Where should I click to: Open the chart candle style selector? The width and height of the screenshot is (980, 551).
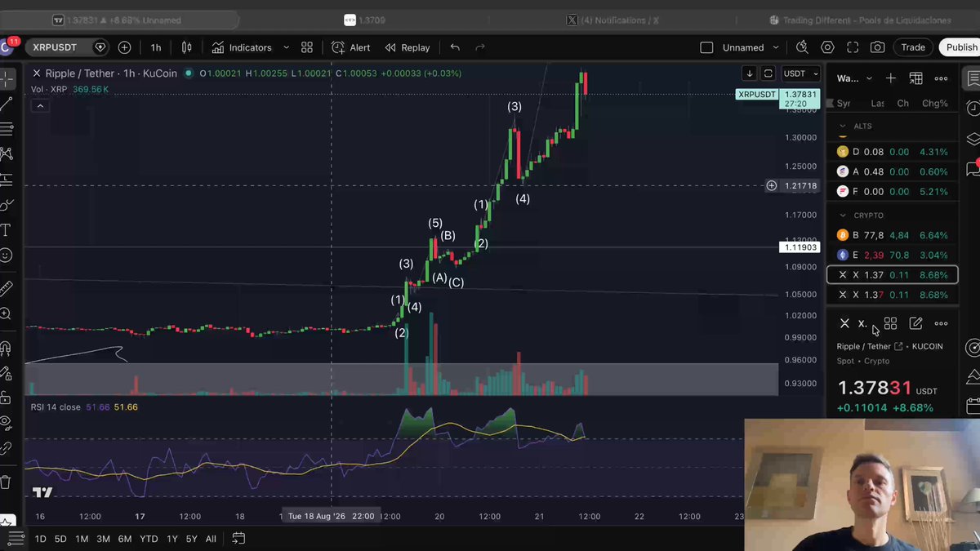(x=187, y=47)
